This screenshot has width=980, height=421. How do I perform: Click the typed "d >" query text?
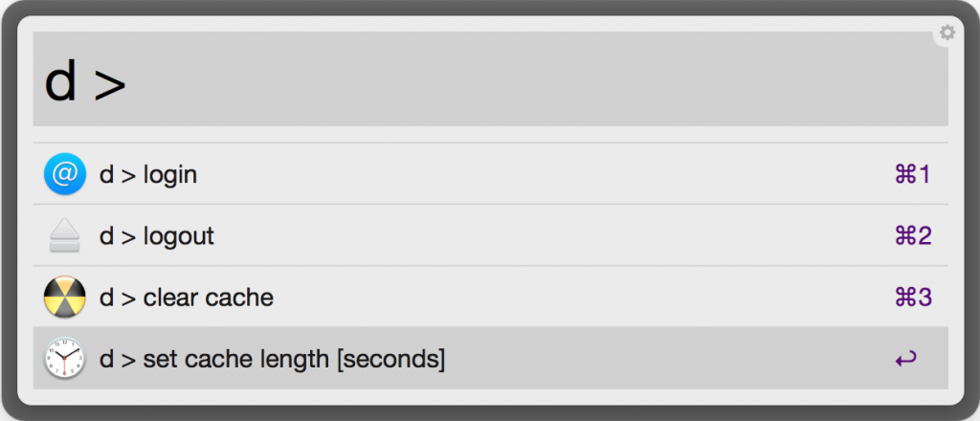click(85, 82)
